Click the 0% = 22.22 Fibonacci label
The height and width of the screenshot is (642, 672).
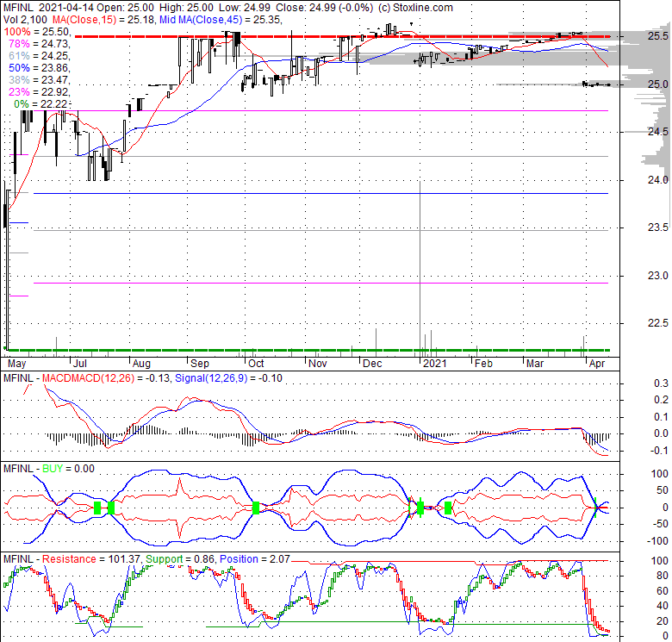click(41, 103)
